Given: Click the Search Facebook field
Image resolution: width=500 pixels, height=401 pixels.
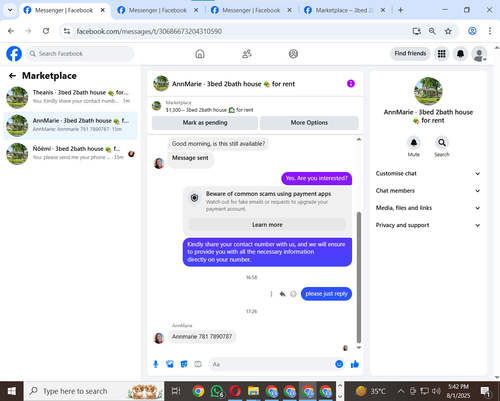Looking at the screenshot, I should pos(80,54).
